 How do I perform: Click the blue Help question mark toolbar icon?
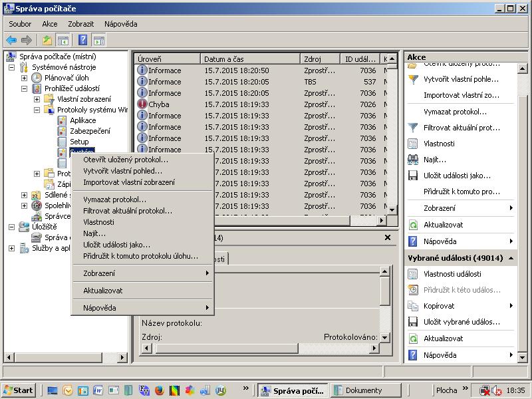tap(82, 40)
